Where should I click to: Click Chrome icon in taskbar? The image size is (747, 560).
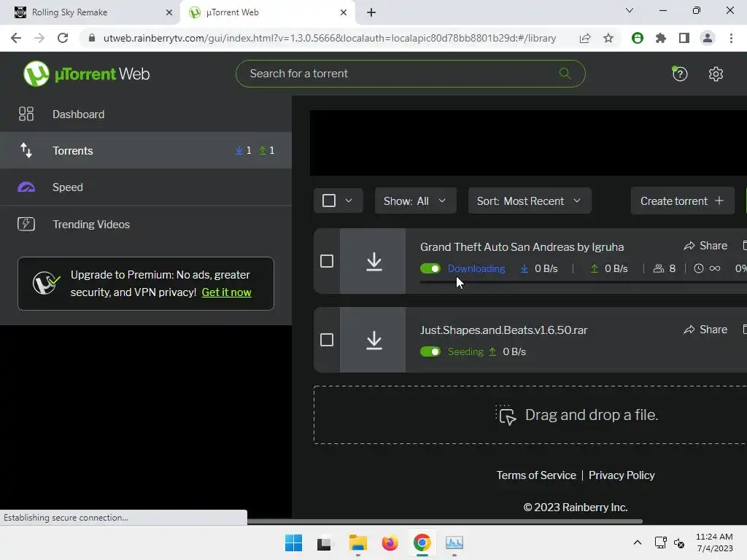pyautogui.click(x=422, y=542)
